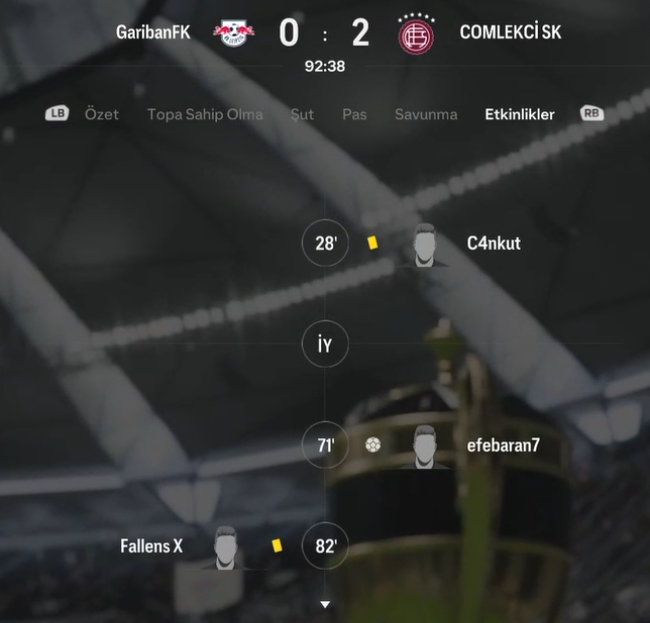Click the İY half-time marker
650x623 pixels.
[325, 344]
